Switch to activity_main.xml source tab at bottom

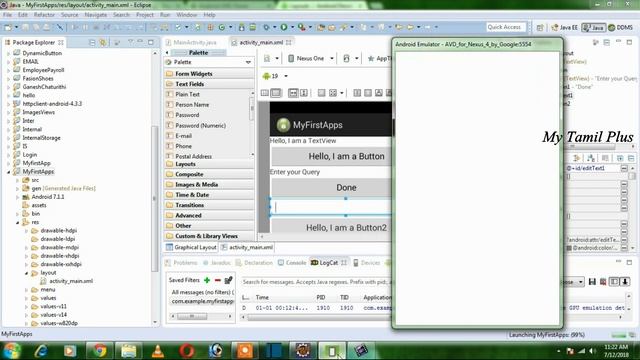pos(247,247)
